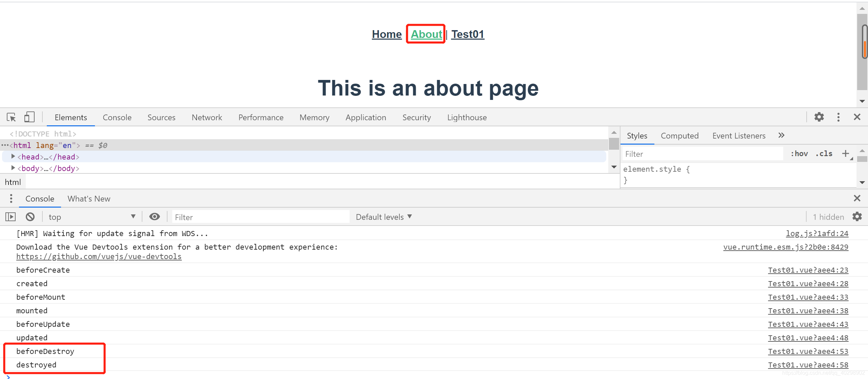Select the inspect element picker icon
Screen dimensions: 868x379
pos(11,117)
